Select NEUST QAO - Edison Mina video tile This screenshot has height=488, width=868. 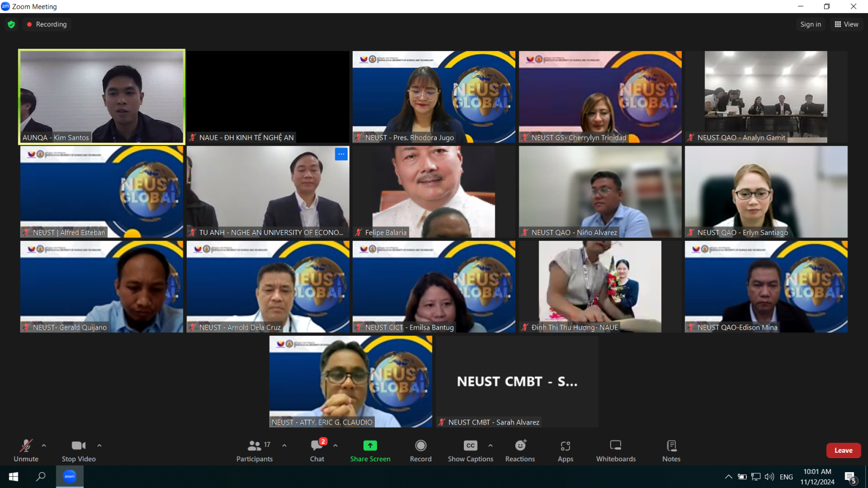point(766,287)
